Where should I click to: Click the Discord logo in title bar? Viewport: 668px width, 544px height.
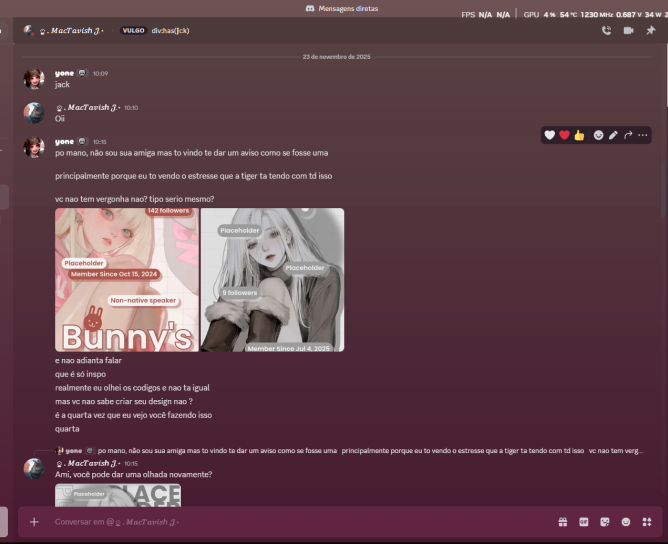tap(310, 9)
